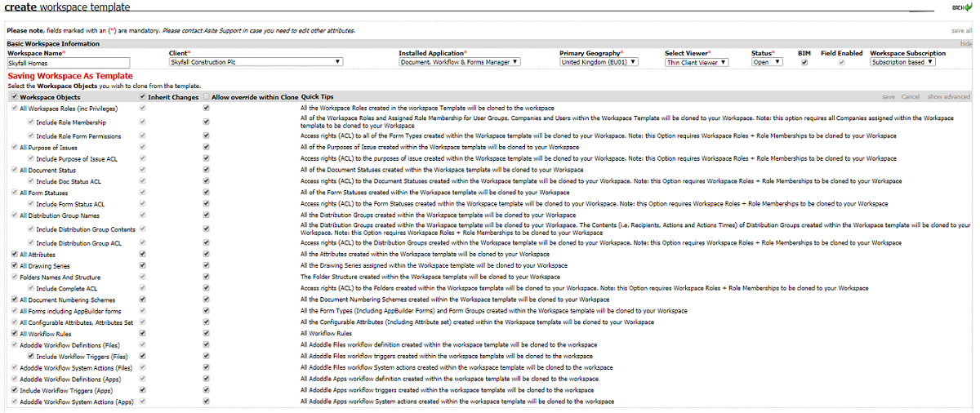980x413 pixels.
Task: Click the save all link
Action: 962,30
